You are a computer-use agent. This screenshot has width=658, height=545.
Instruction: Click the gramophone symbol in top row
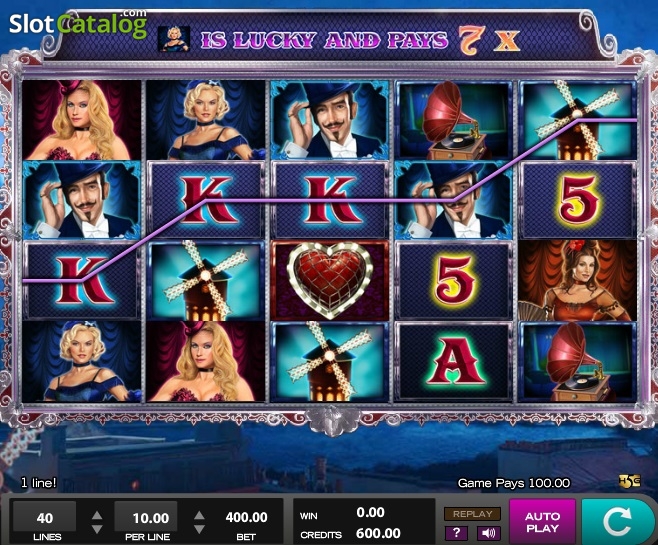tap(454, 120)
